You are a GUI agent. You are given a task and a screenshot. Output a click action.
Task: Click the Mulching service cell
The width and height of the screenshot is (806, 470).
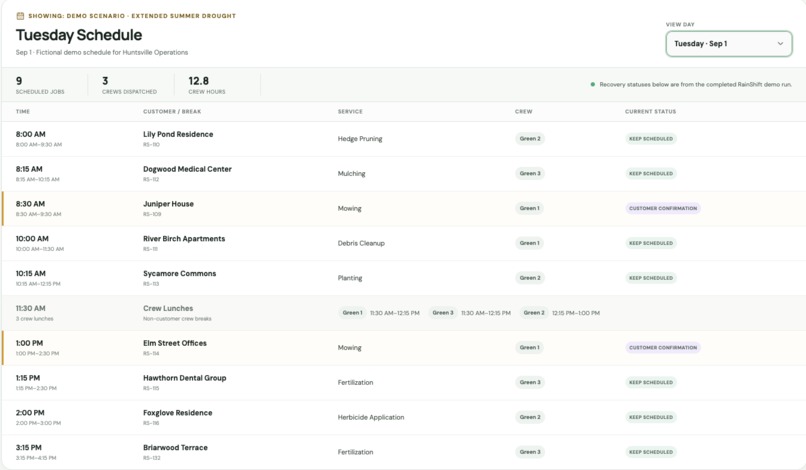point(352,174)
